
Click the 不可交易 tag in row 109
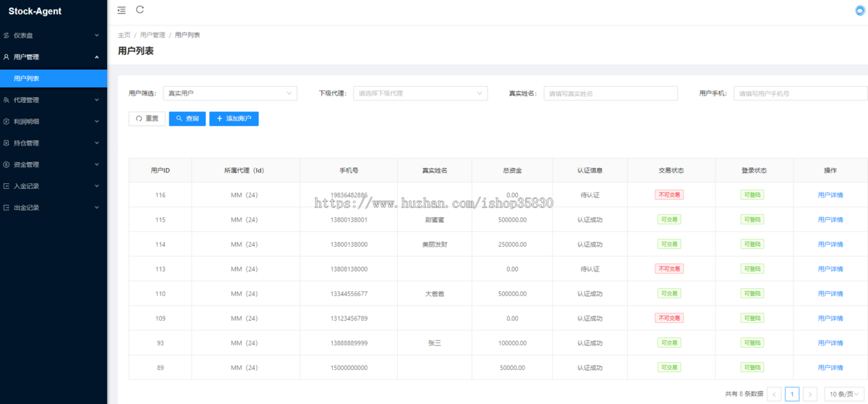click(x=669, y=318)
